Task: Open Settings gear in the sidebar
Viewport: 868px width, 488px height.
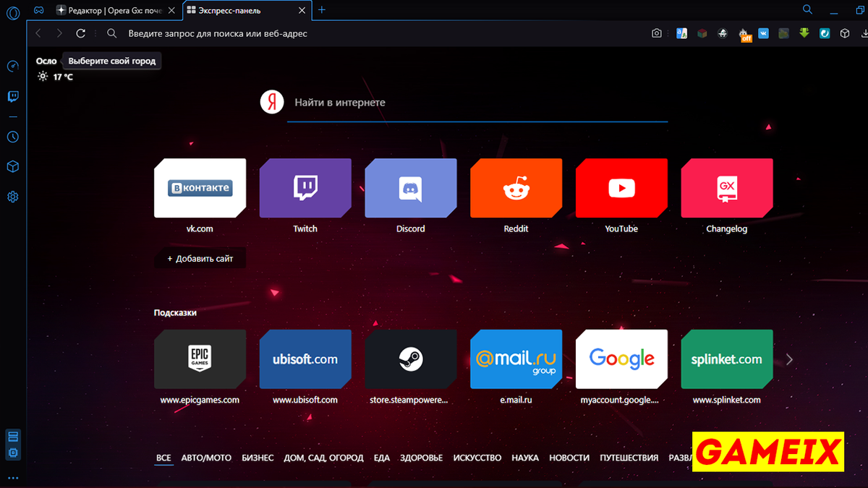Action: [x=12, y=197]
